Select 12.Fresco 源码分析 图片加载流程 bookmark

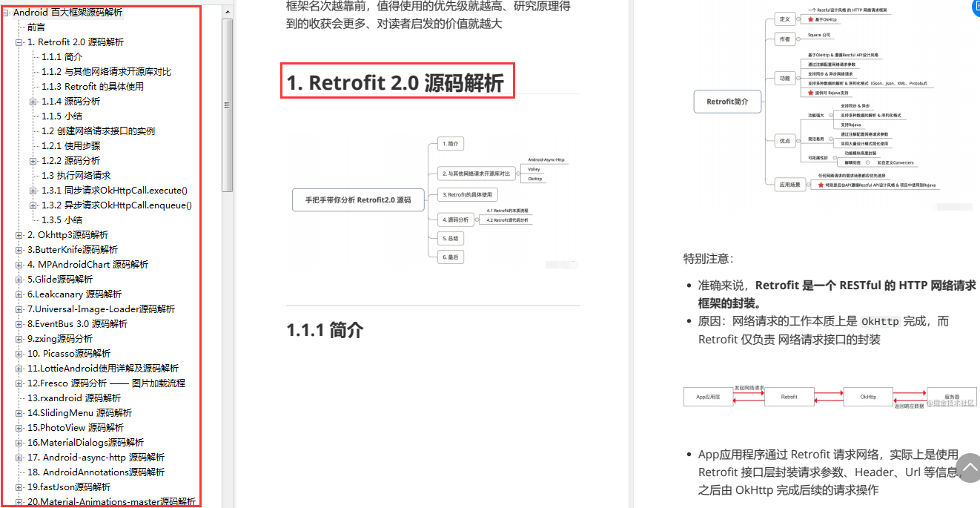[x=106, y=383]
